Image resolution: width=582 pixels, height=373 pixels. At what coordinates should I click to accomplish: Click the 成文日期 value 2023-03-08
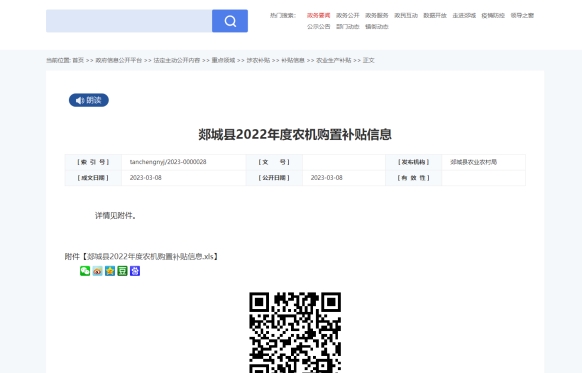pos(146,178)
